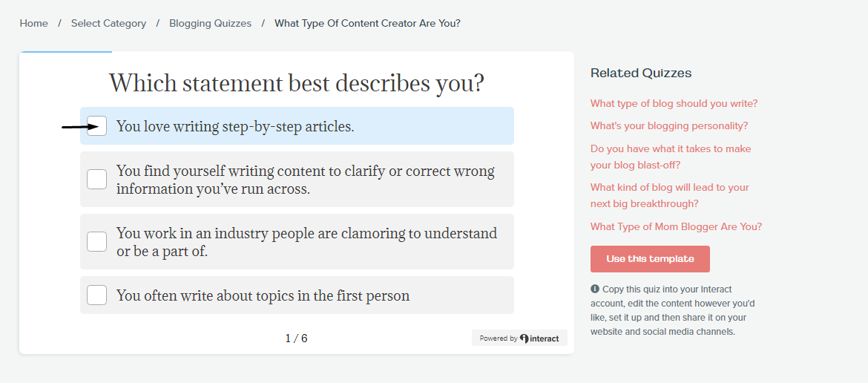This screenshot has width=868, height=383.
Task: Open make your blog blast-off quiz
Action: click(x=671, y=157)
